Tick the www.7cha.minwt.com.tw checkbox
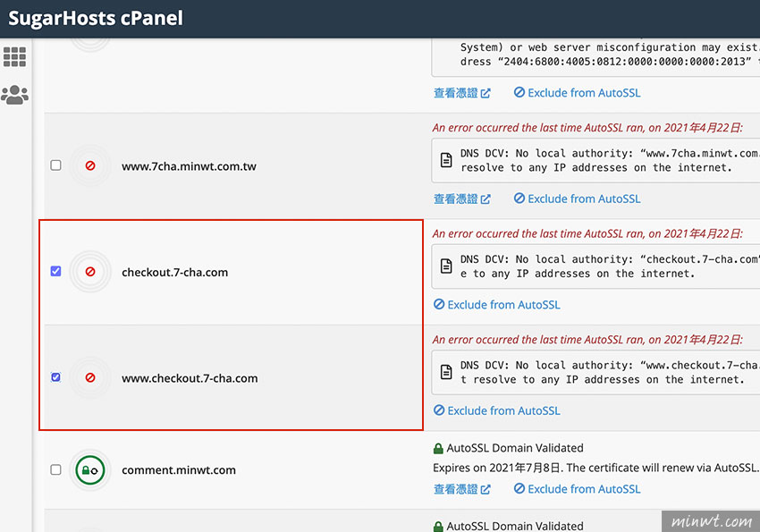This screenshot has height=532, width=760. [x=55, y=165]
